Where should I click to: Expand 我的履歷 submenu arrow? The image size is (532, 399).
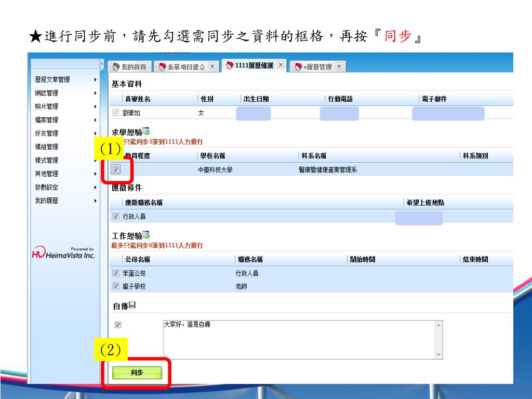[x=96, y=201]
